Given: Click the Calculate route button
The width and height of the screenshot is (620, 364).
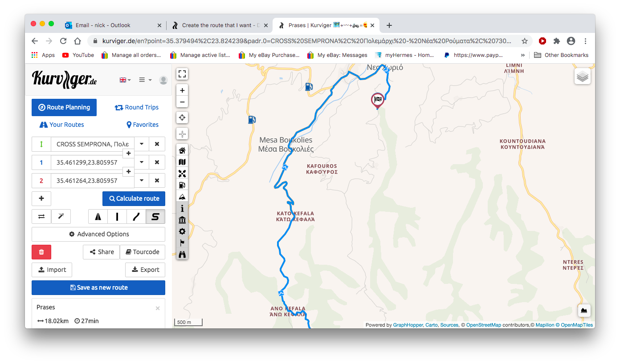Looking at the screenshot, I should [x=134, y=198].
